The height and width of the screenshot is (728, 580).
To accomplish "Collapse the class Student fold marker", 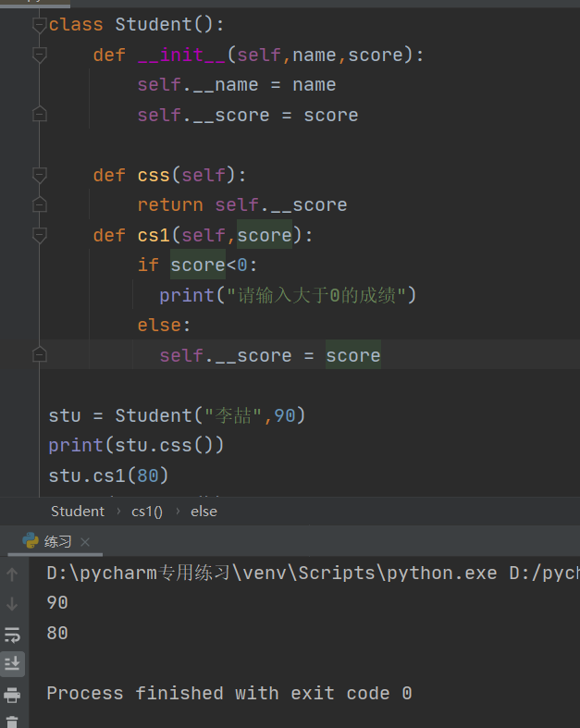I will coord(39,25).
